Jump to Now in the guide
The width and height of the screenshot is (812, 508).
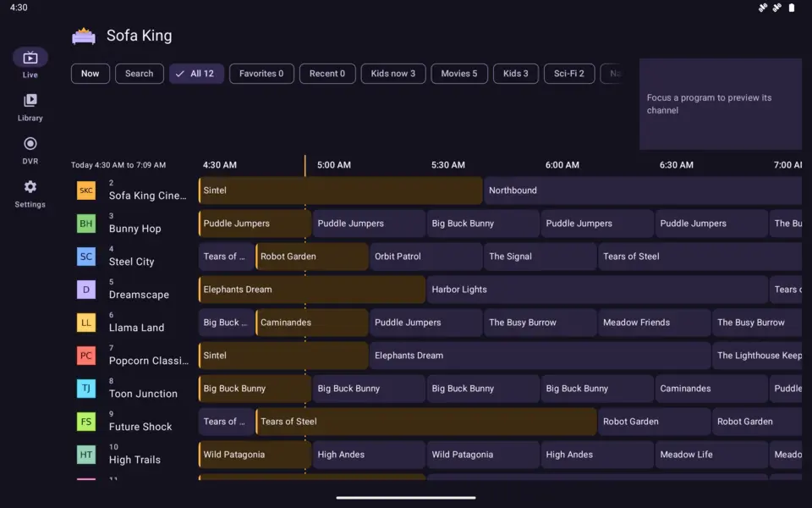(x=91, y=74)
